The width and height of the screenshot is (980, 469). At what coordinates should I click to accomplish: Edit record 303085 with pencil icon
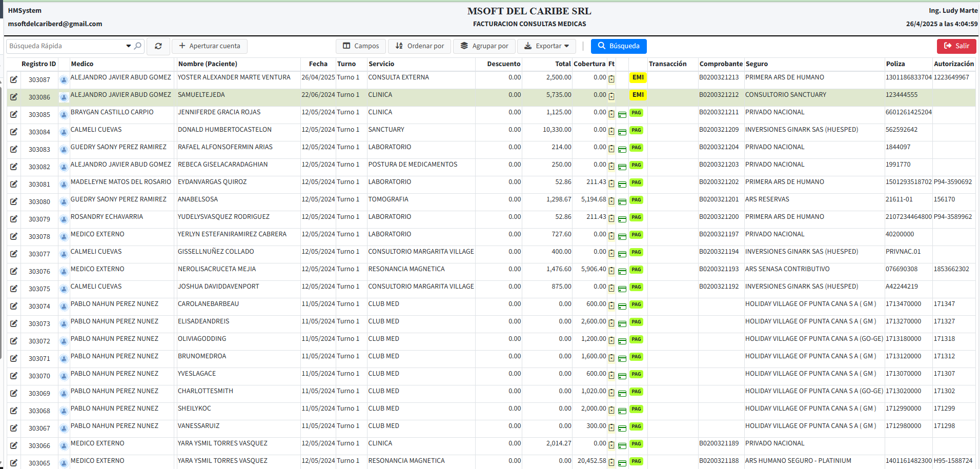coord(14,114)
